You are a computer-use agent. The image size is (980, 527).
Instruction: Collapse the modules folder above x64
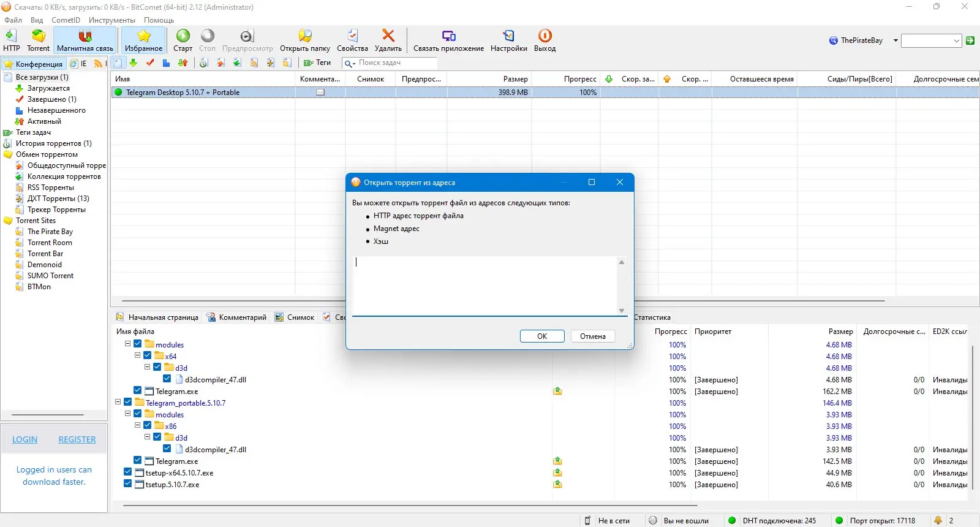128,344
